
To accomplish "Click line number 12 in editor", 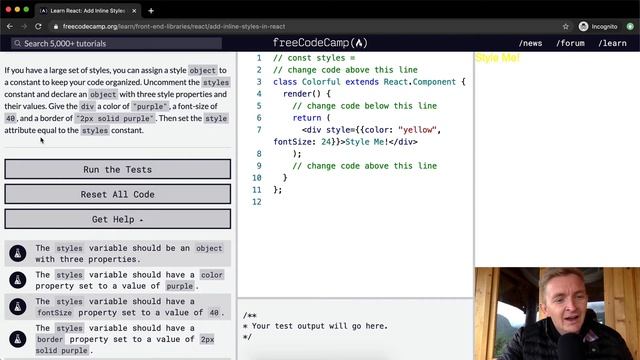I will [256, 202].
